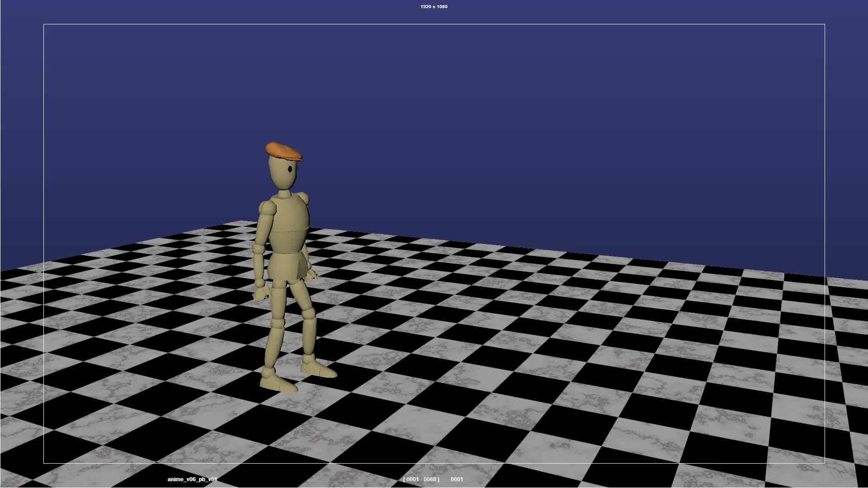Click the mannequin's dark eye dot
The height and width of the screenshot is (488, 868).
(290, 168)
